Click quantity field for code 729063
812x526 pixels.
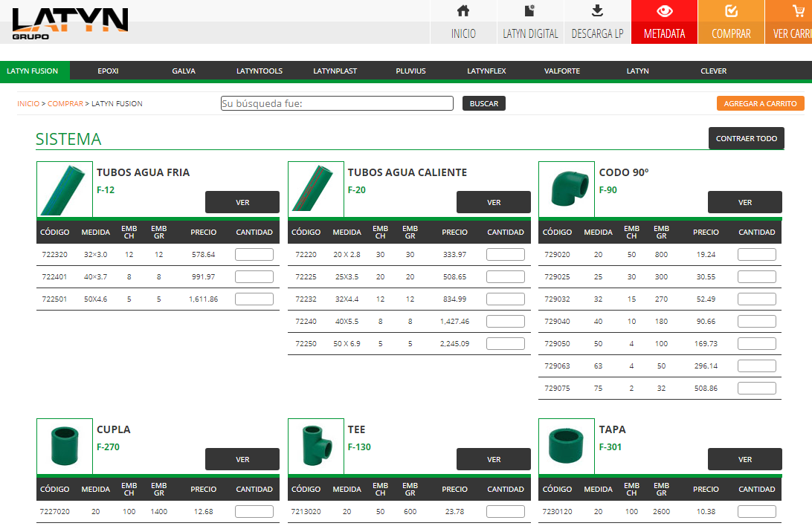756,366
